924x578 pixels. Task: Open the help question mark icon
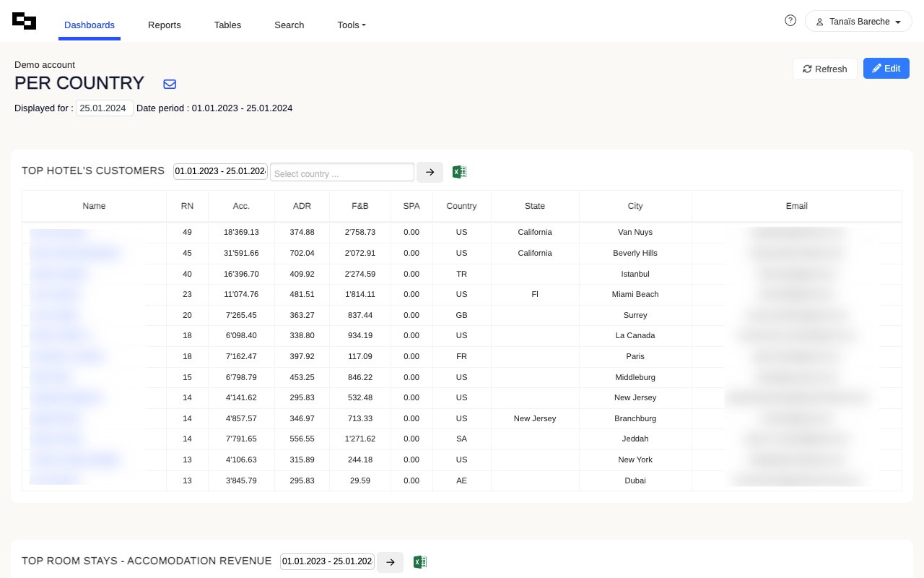(790, 21)
